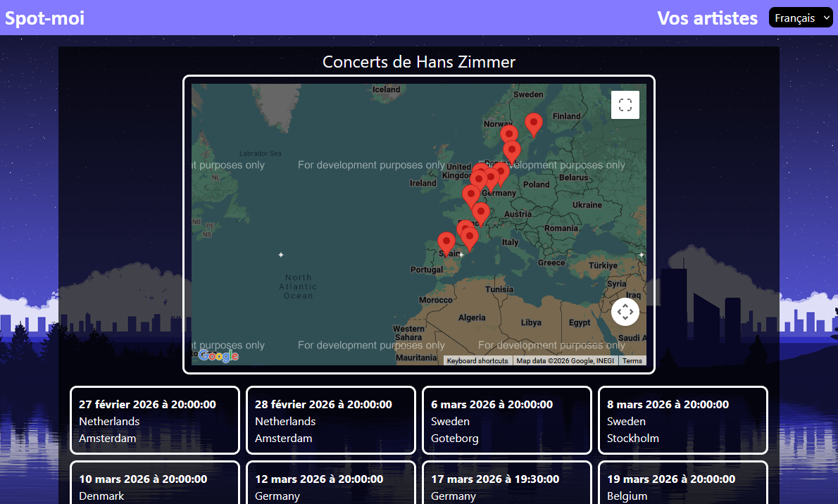Viewport: 838px width, 504px height.
Task: Select the 19 mars Belgium concert card
Action: click(682, 486)
